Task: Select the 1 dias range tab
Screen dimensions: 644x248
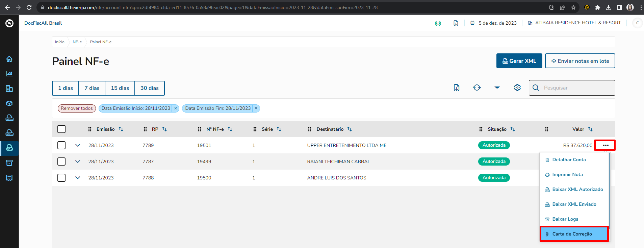Action: coord(66,88)
